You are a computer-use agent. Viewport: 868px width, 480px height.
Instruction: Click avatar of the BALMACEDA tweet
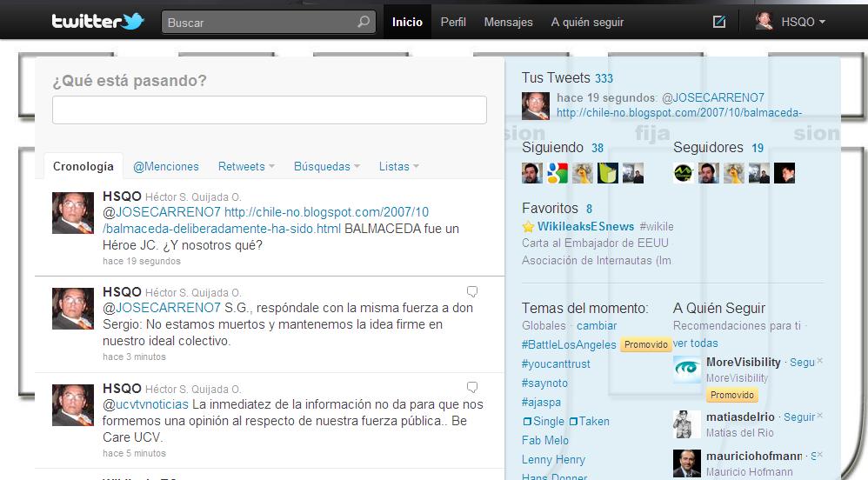[73, 213]
